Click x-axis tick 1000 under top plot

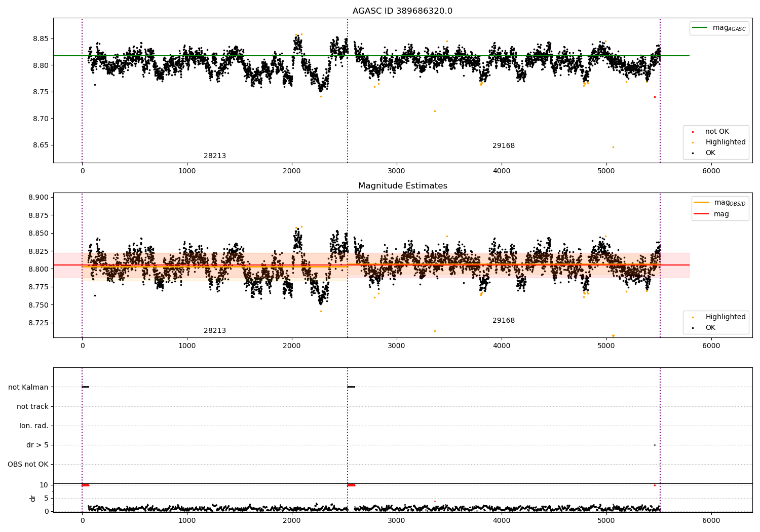187,171
